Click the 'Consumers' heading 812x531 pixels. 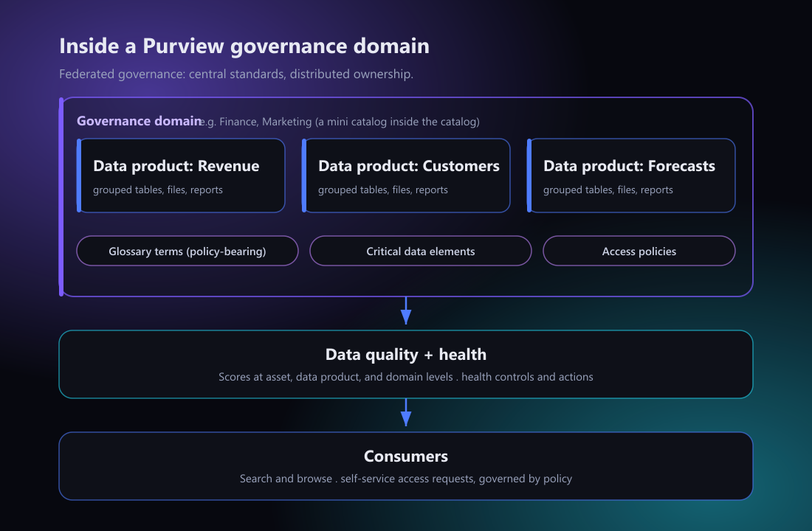pos(406,457)
